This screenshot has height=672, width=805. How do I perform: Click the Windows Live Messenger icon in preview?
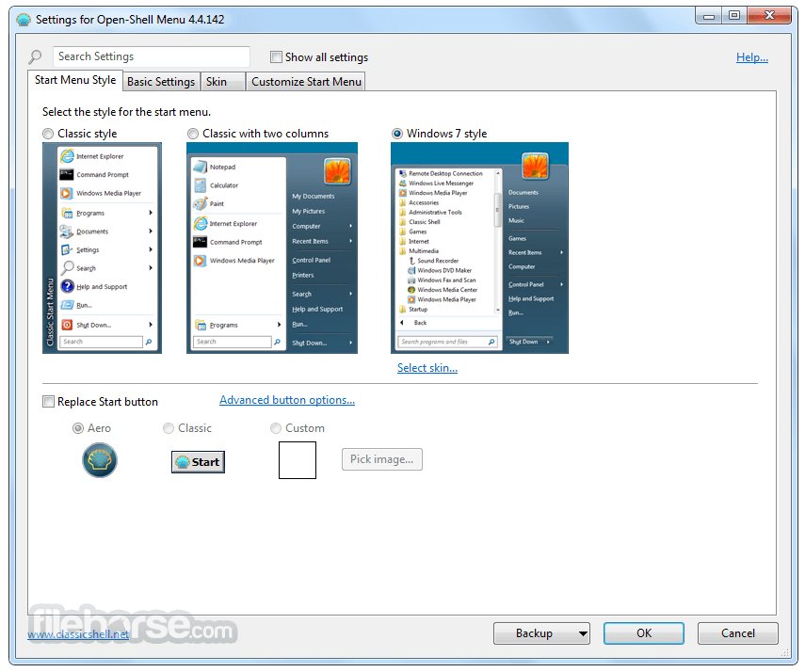(403, 184)
